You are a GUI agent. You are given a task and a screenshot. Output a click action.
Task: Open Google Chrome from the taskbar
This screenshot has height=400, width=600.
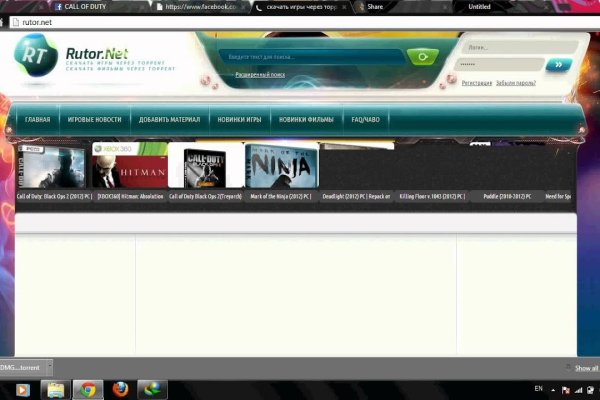point(88,389)
